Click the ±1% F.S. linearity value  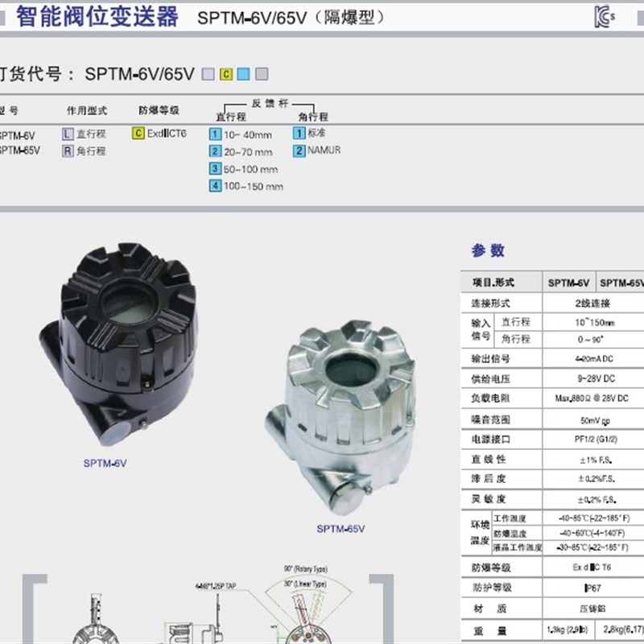tap(596, 460)
